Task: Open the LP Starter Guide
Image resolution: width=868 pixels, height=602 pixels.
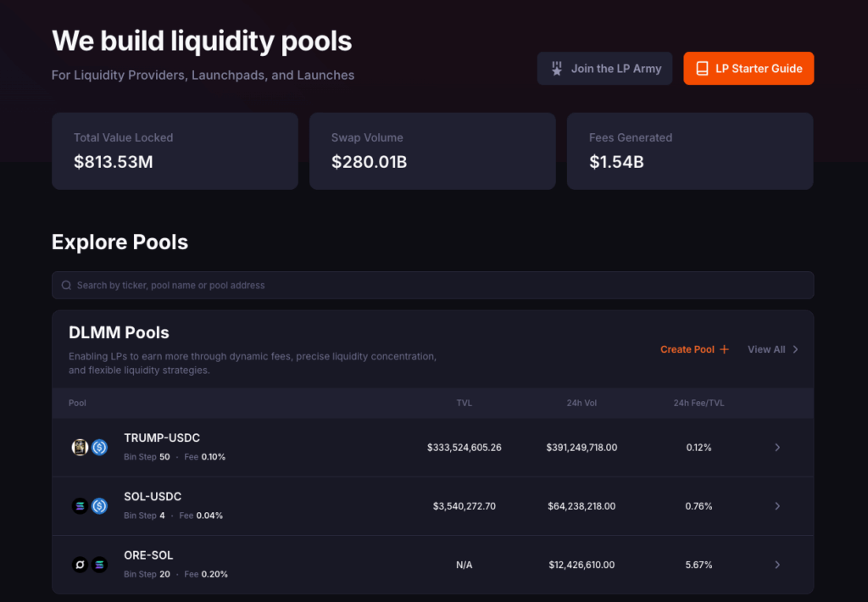Action: coord(748,69)
